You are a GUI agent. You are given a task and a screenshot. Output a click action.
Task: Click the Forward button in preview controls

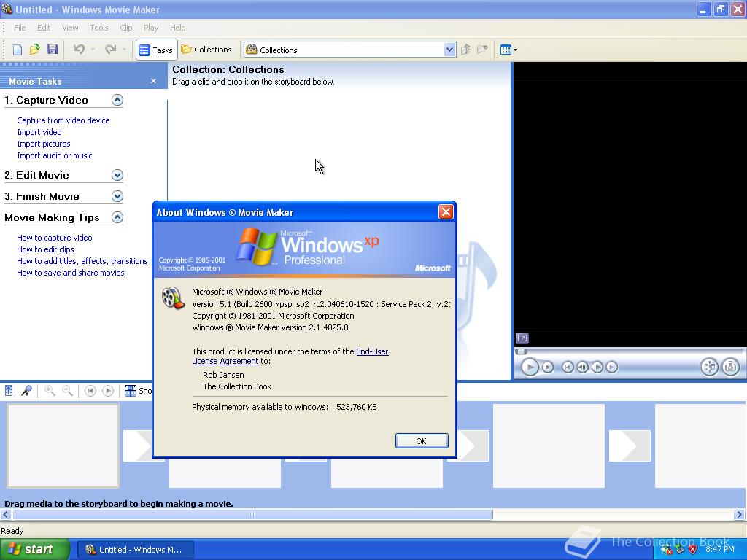pos(612,367)
